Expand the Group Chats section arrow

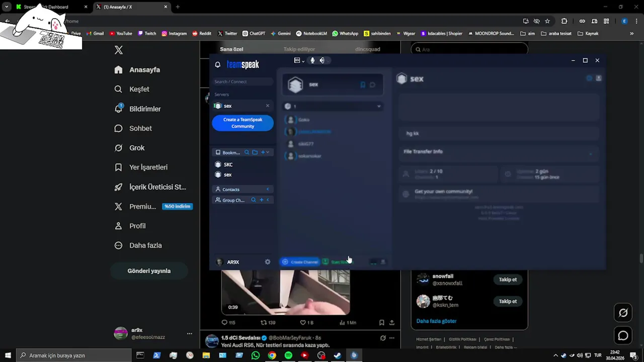pos(268,200)
